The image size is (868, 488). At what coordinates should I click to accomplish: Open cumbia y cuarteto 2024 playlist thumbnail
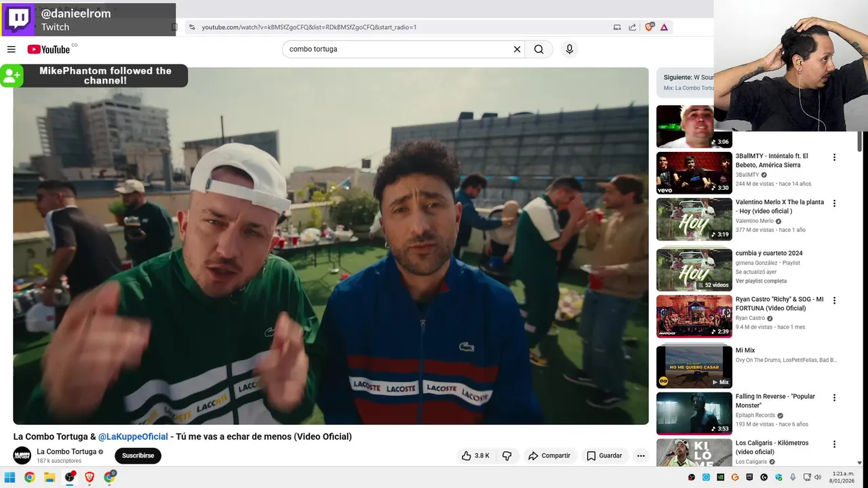[x=694, y=270]
